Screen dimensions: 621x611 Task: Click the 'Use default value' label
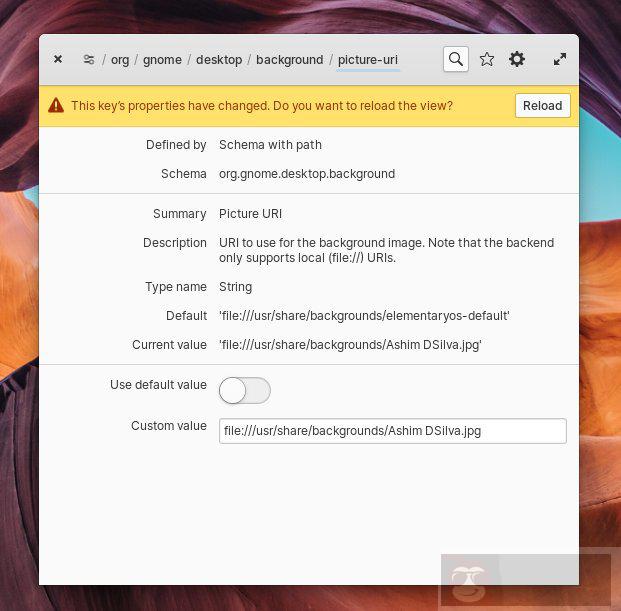(x=158, y=385)
